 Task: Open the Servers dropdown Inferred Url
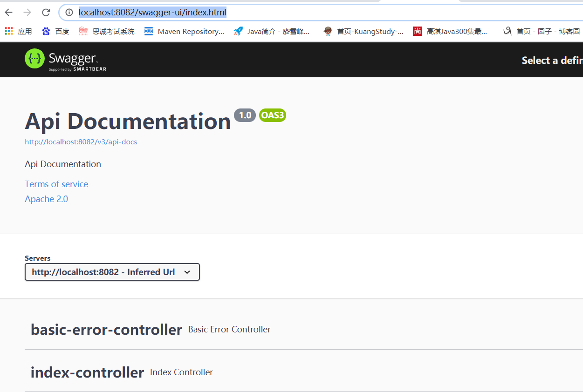pos(112,272)
